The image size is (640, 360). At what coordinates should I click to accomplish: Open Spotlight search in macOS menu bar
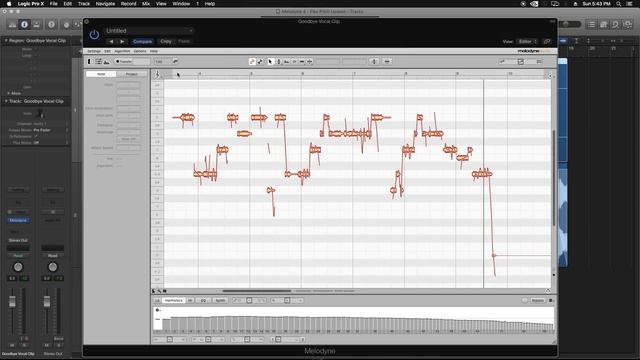(618, 4)
